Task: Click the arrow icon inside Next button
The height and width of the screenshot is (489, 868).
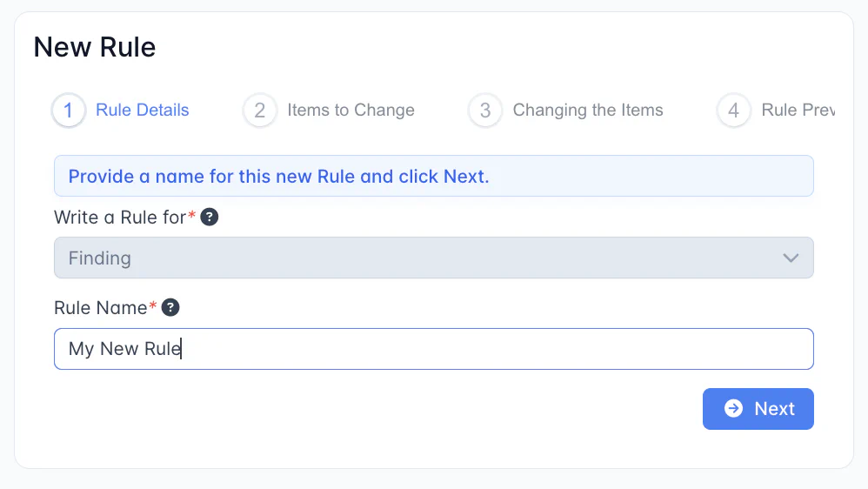Action: point(733,409)
